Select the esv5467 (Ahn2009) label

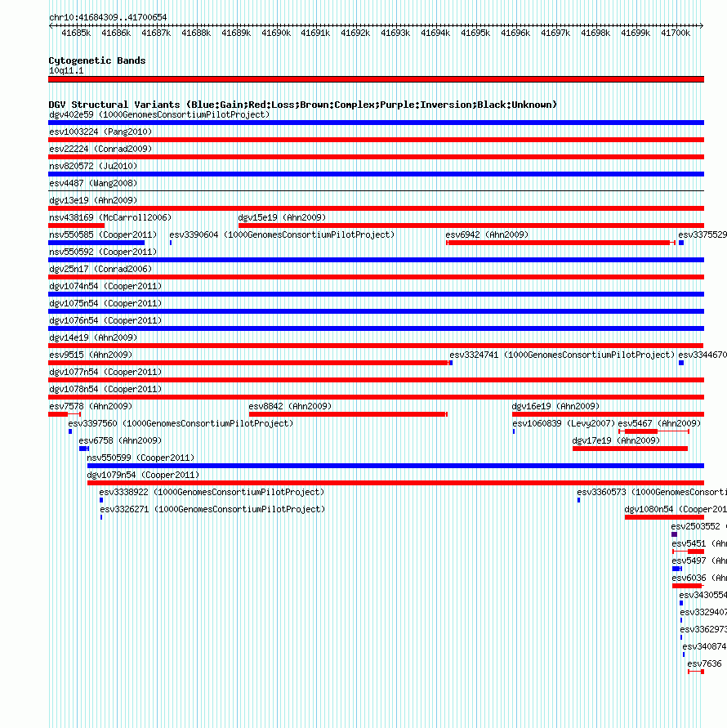point(659,423)
